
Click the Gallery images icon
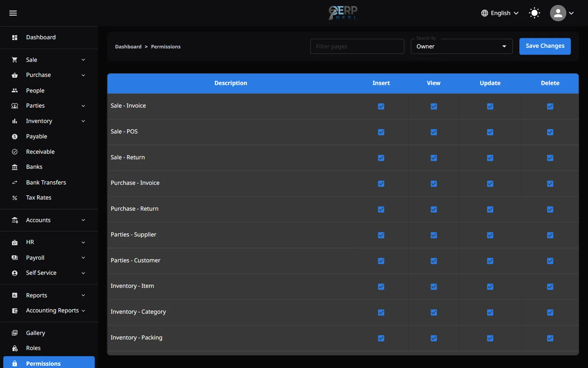coord(15,333)
